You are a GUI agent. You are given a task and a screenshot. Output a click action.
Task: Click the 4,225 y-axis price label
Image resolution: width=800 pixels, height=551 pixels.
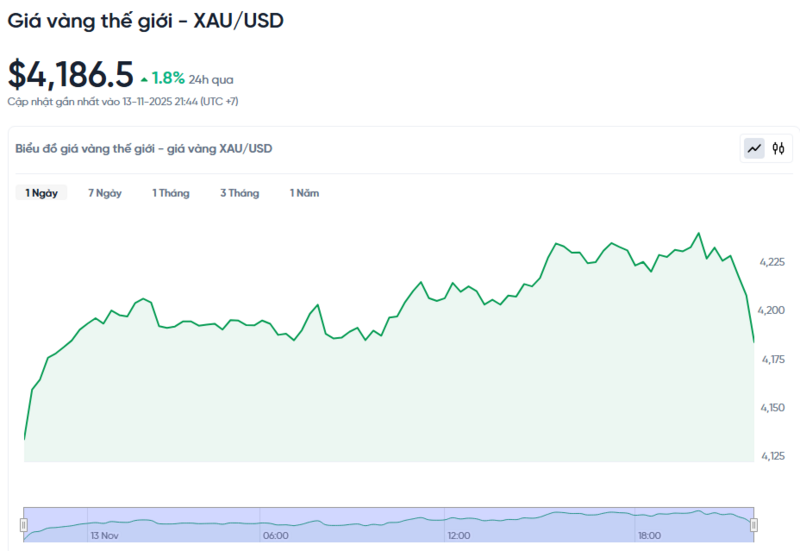click(x=771, y=262)
